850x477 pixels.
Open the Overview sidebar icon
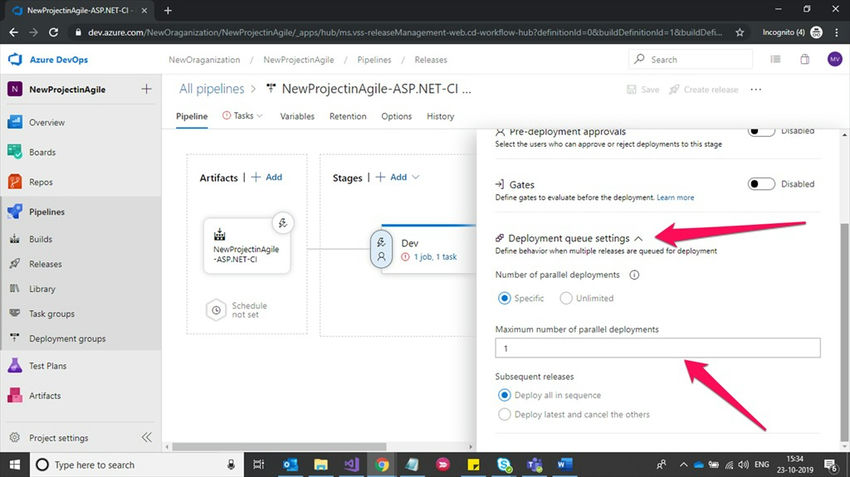coord(15,122)
